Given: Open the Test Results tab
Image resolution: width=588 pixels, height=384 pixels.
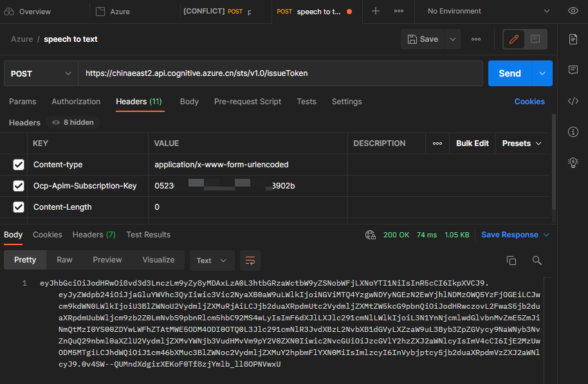Looking at the screenshot, I should (148, 235).
